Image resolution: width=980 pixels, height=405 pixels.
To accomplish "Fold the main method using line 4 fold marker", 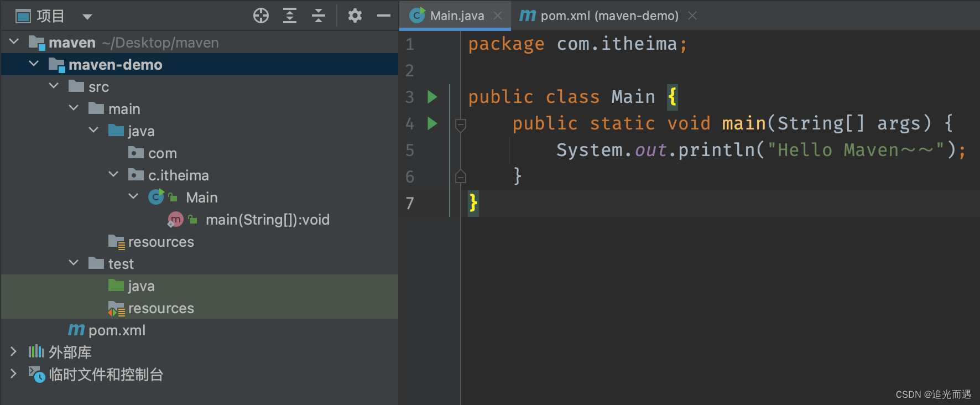I will pos(461,125).
